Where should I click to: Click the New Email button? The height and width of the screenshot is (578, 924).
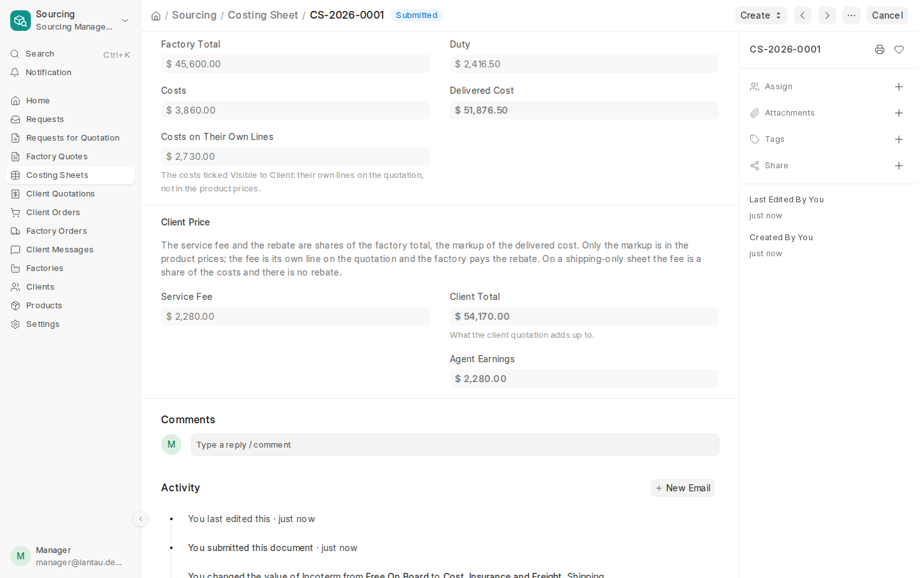(683, 488)
